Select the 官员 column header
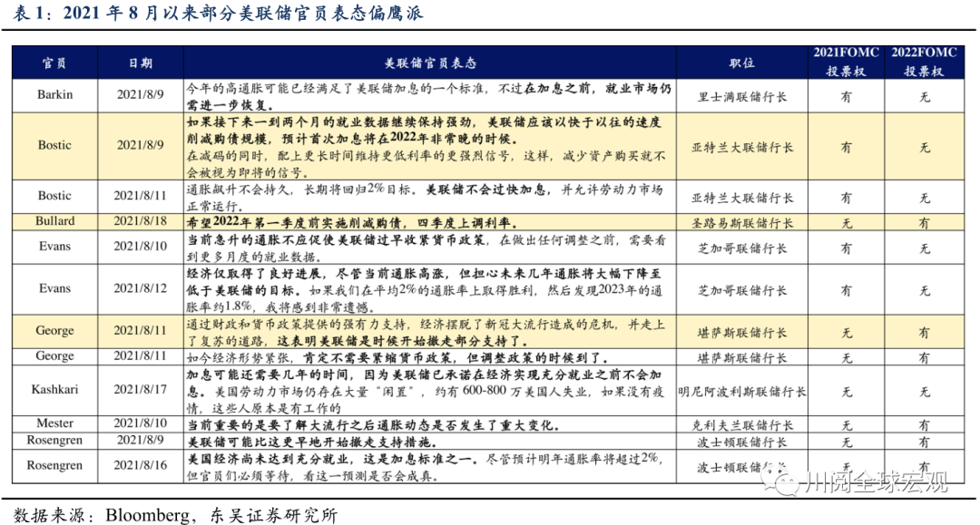 55,63
